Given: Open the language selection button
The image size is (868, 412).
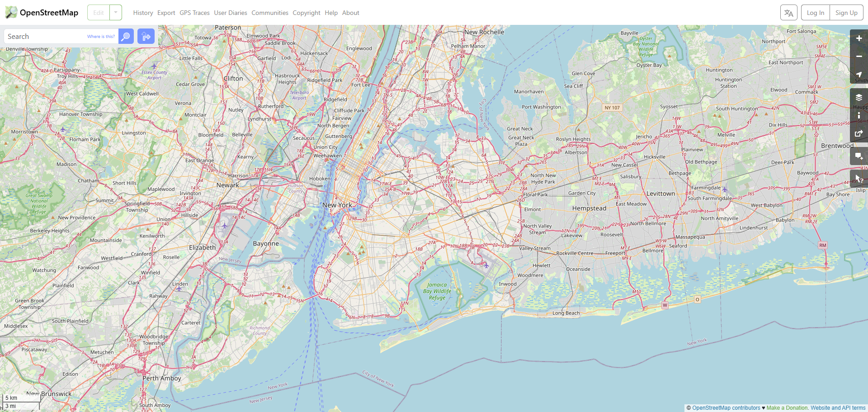Looking at the screenshot, I should [x=788, y=13].
